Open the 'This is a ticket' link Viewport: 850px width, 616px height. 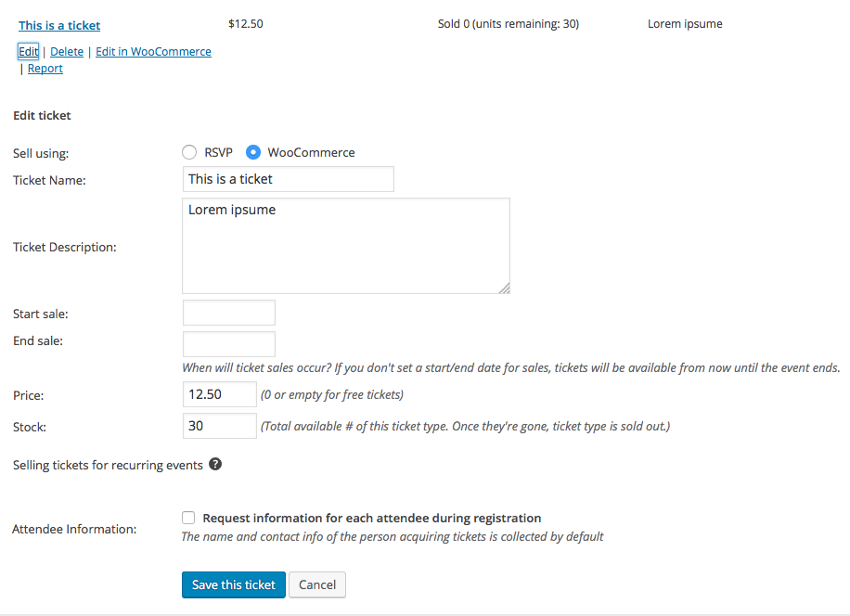59,25
